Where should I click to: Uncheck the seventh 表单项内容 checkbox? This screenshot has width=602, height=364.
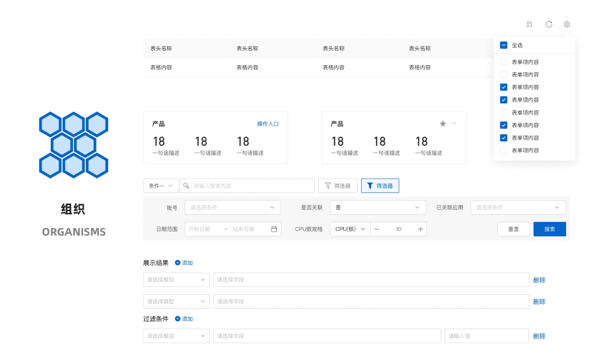point(504,138)
